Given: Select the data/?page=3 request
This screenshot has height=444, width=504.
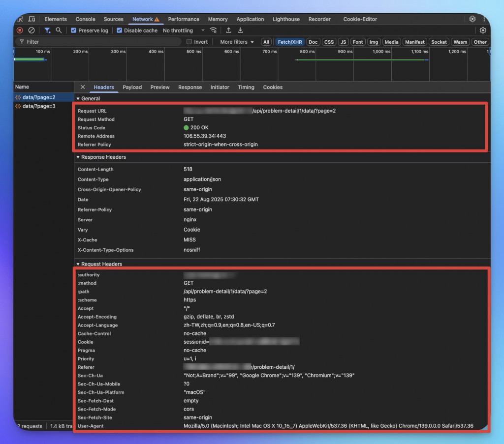Looking at the screenshot, I should pyautogui.click(x=44, y=106).
